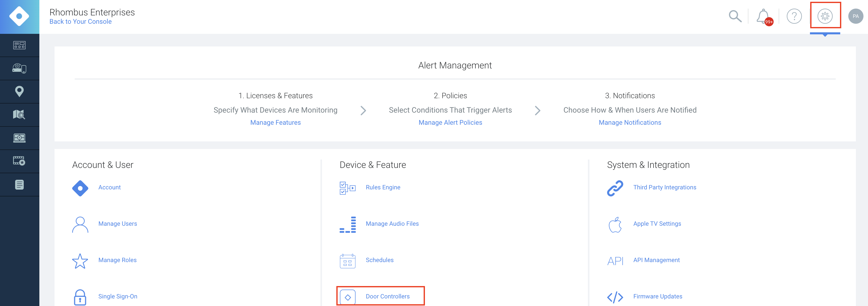Open the video wall monitor icon

pyautogui.click(x=19, y=138)
